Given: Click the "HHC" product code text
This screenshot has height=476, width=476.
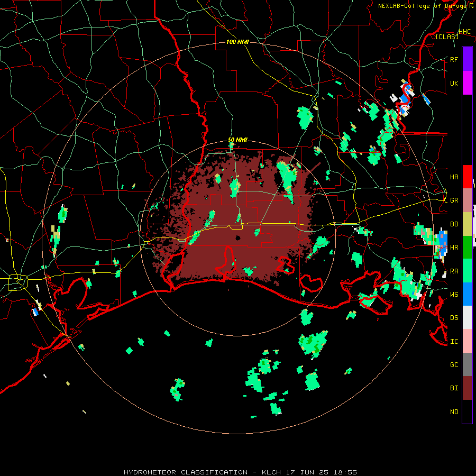Looking at the screenshot, I should click(464, 32).
